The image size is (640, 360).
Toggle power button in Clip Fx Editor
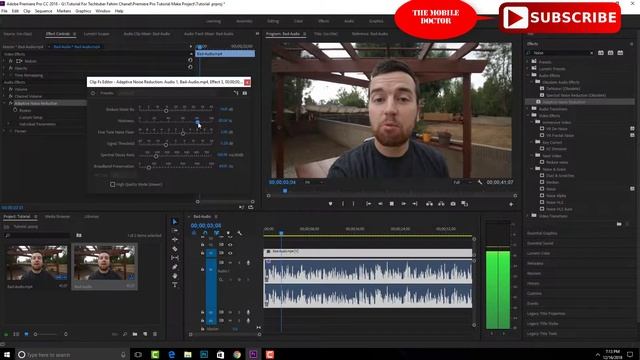pos(93,93)
